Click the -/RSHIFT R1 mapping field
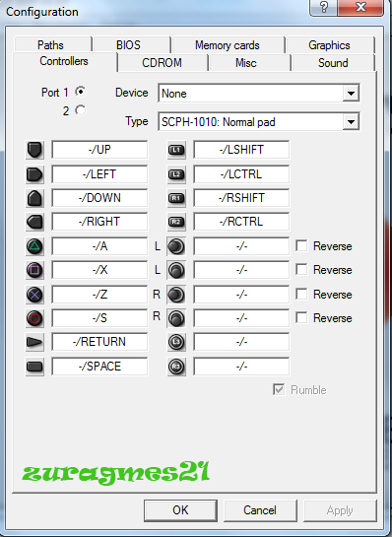The height and width of the screenshot is (537, 392). click(x=241, y=198)
